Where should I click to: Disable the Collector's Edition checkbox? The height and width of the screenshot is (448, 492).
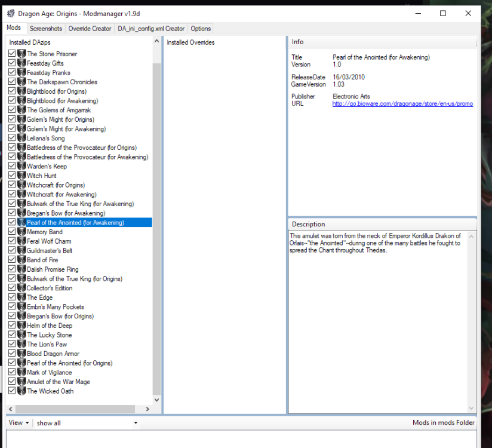(x=12, y=288)
